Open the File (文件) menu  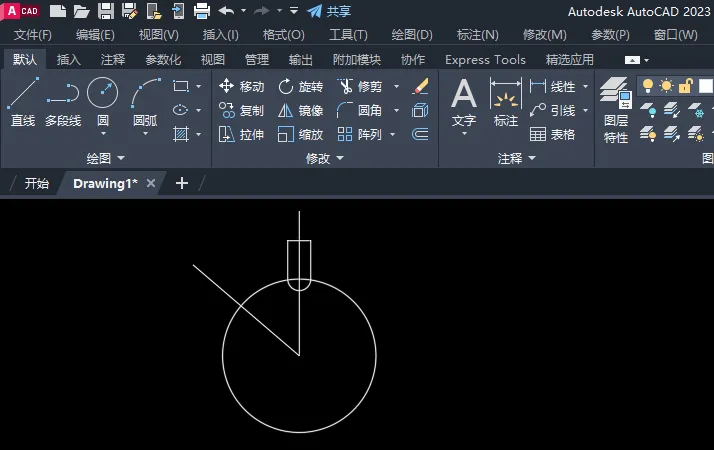point(33,35)
